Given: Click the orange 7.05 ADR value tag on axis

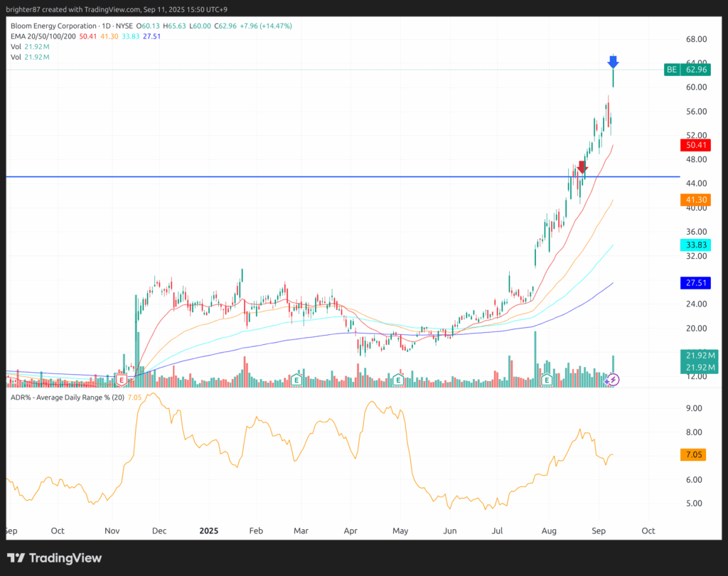Looking at the screenshot, I should (x=694, y=454).
